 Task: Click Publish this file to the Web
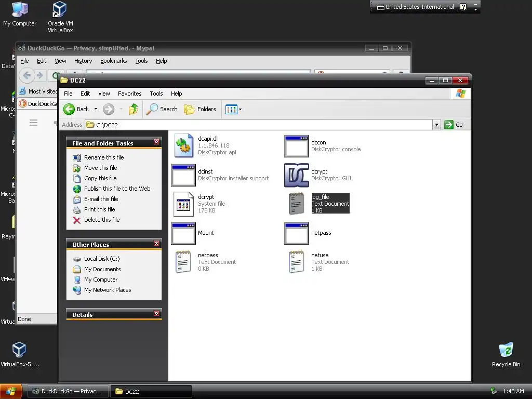pos(117,189)
